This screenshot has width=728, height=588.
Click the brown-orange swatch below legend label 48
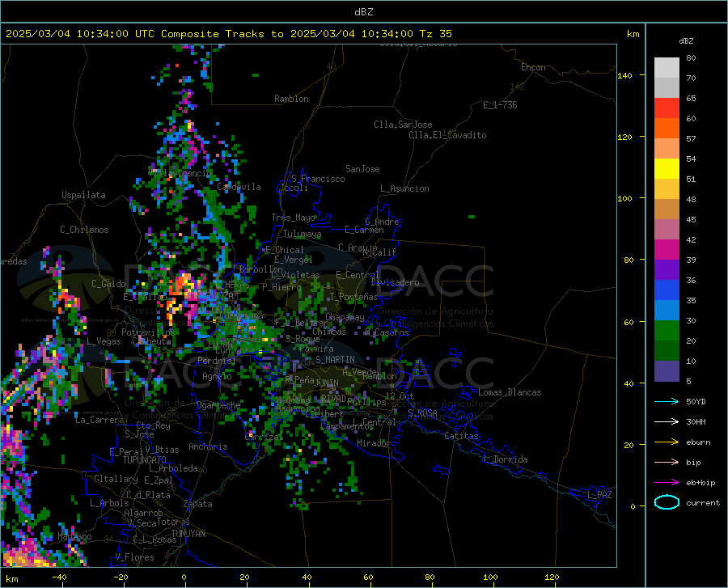click(667, 209)
